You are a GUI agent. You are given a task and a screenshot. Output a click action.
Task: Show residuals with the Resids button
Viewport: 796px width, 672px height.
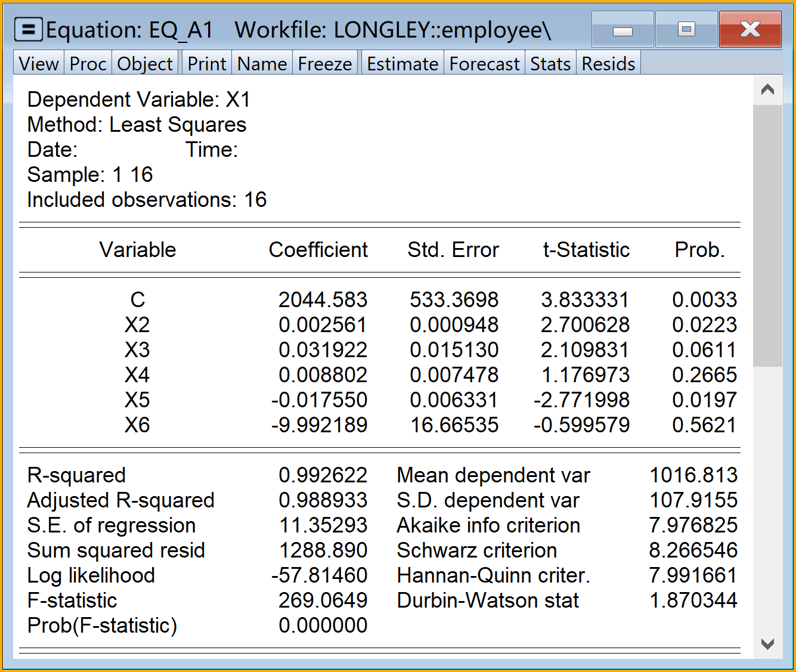(608, 63)
